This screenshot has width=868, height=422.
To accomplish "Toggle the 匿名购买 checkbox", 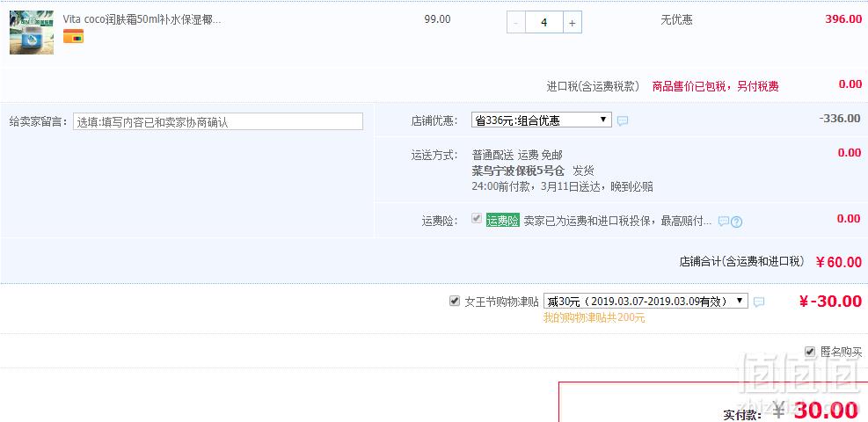I will (810, 351).
